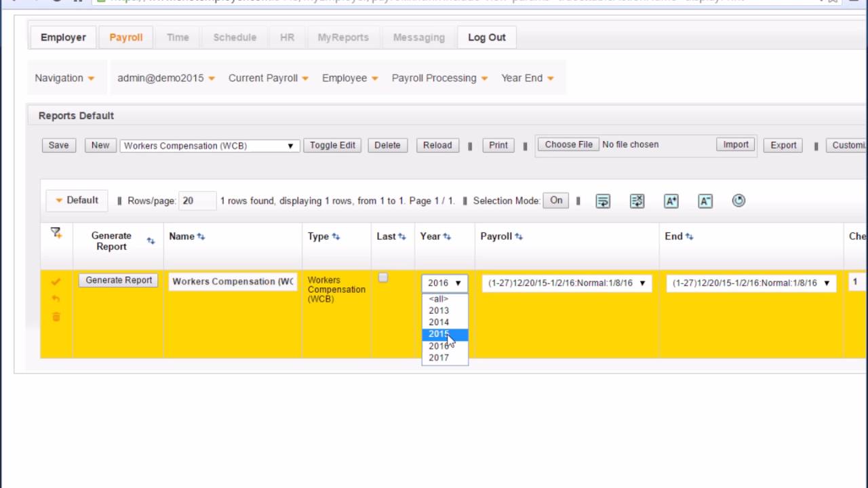The image size is (868, 488).
Task: Decrease font size with A- icon
Action: click(705, 201)
